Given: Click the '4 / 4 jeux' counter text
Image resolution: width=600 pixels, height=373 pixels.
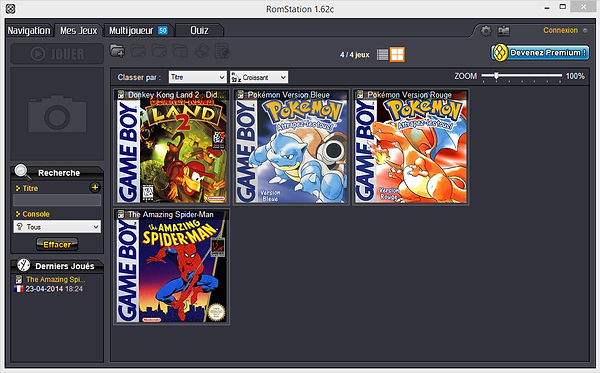Looking at the screenshot, I should click(355, 55).
